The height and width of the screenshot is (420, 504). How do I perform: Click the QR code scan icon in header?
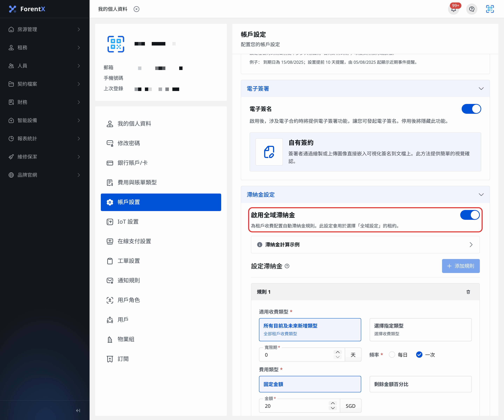coord(490,9)
